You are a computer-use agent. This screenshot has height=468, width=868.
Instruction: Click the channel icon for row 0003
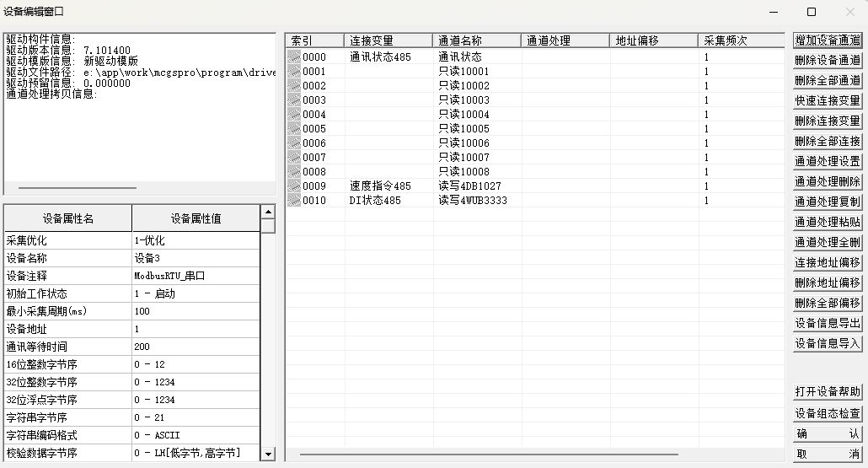294,100
